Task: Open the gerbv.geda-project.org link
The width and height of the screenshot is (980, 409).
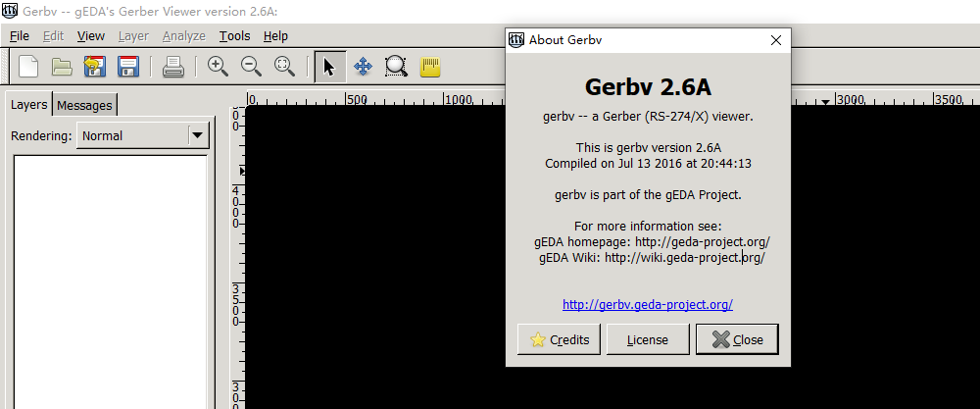Action: coord(648,305)
